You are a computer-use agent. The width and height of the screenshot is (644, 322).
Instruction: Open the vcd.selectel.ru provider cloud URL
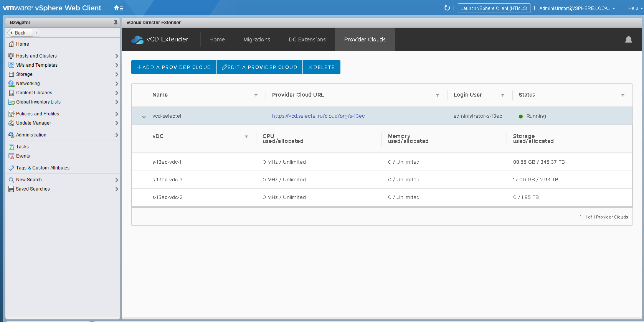tap(319, 116)
